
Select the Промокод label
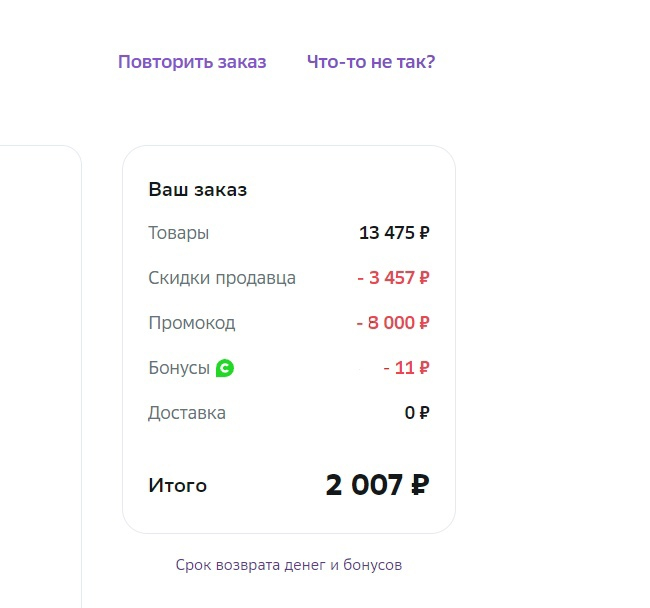(x=192, y=323)
